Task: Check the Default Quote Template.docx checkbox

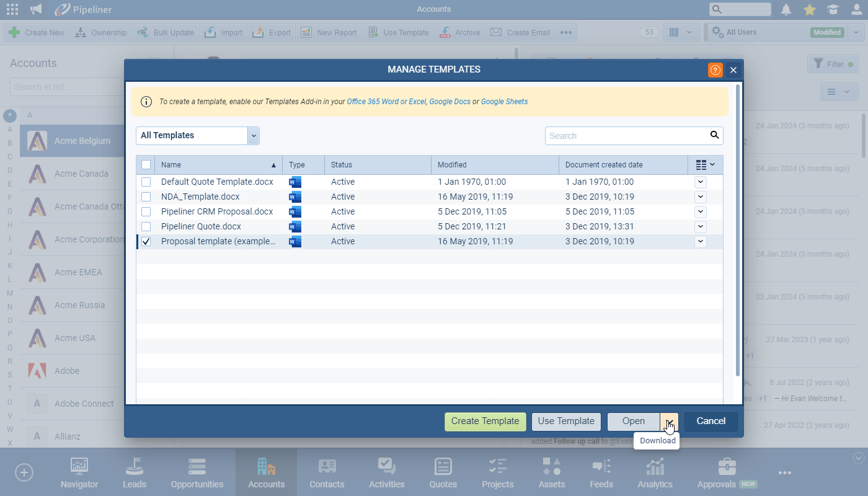Action: [x=146, y=182]
